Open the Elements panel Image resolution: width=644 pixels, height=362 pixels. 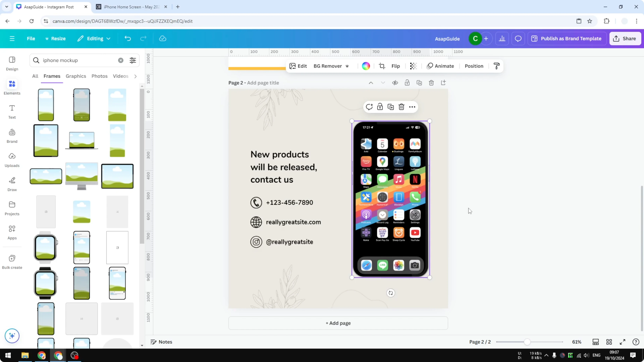[x=12, y=87]
